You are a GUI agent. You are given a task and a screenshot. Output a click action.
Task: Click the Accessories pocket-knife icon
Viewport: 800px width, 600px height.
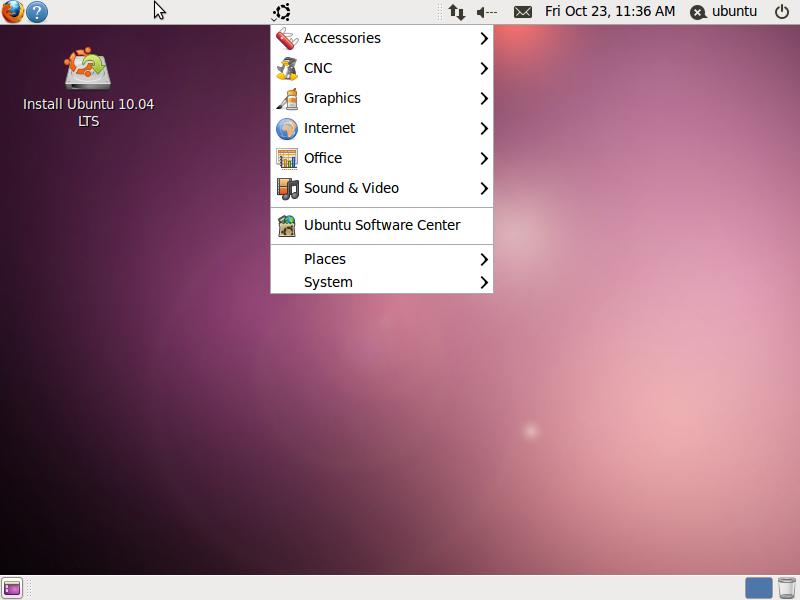coord(287,38)
